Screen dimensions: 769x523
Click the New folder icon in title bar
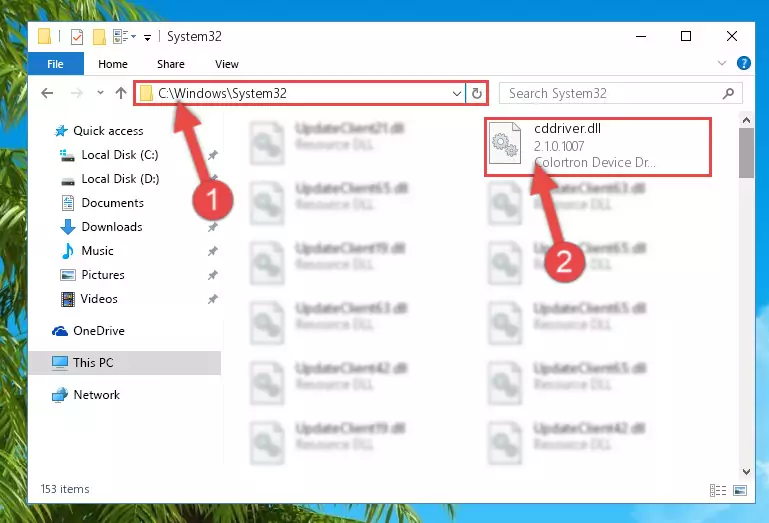click(x=100, y=37)
